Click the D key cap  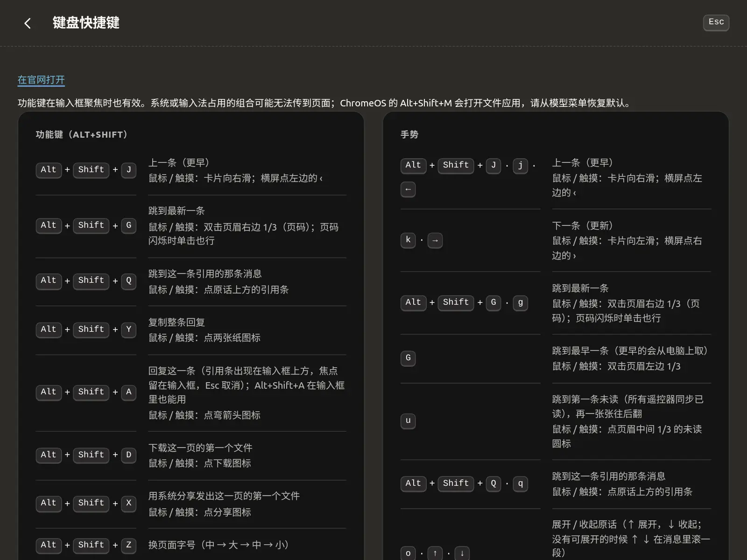tap(129, 455)
